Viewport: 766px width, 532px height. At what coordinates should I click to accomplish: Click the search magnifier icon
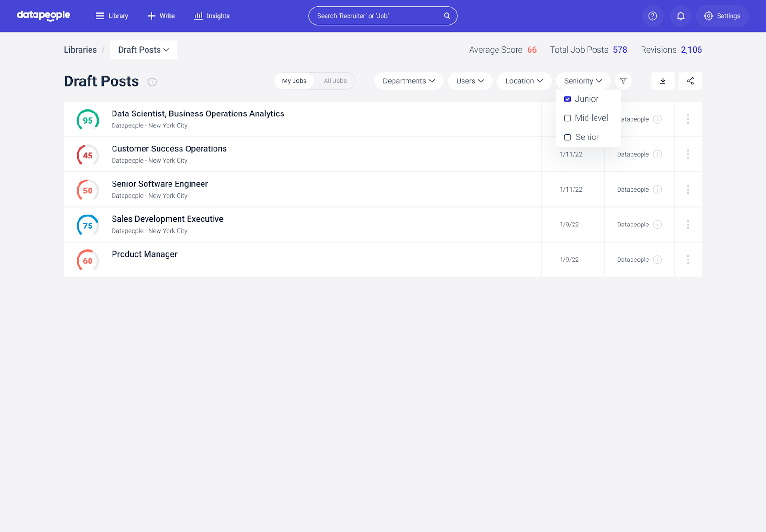point(447,16)
